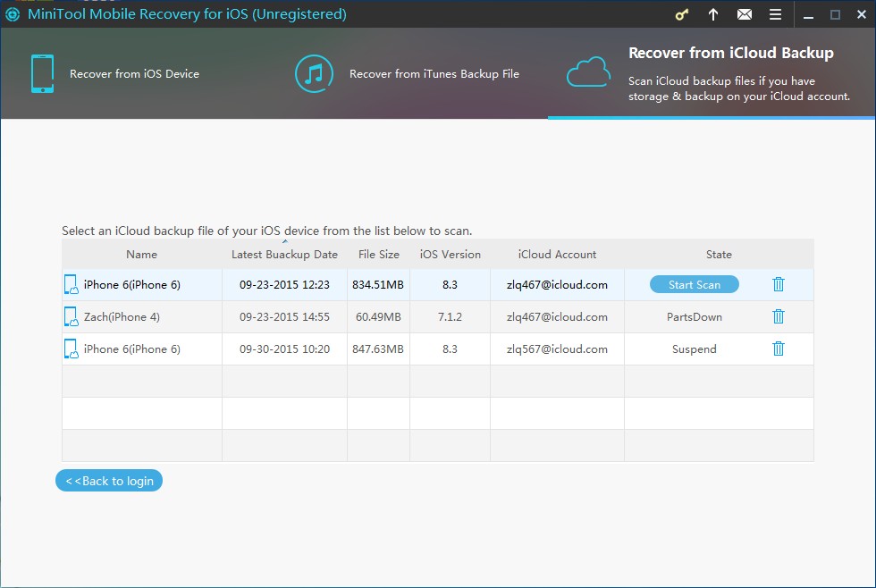Click file size 847.63MB

[x=377, y=349]
